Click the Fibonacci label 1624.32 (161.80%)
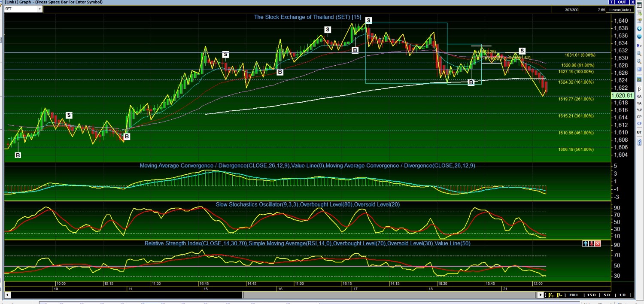 click(x=576, y=82)
